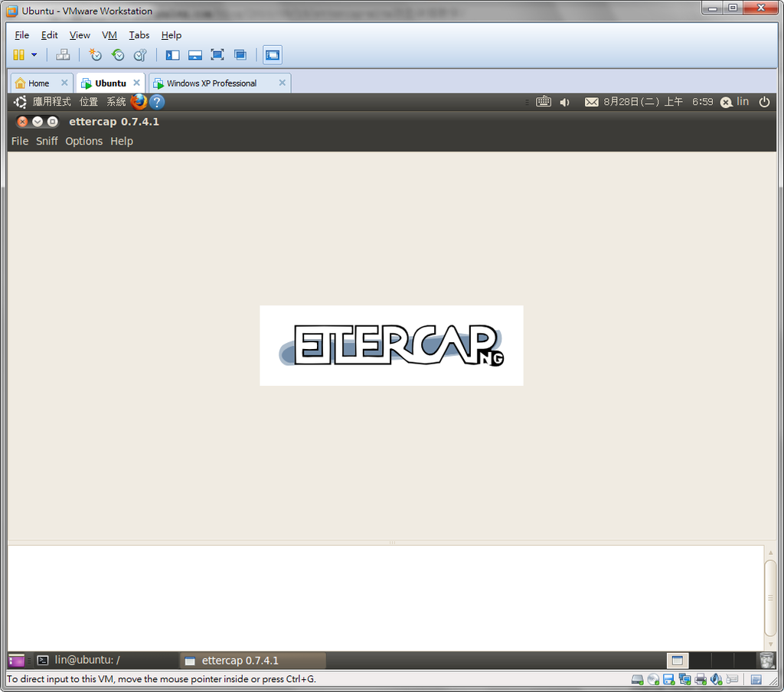Open VMware Tabs menu
Image resolution: width=784 pixels, height=692 pixels.
pos(139,35)
